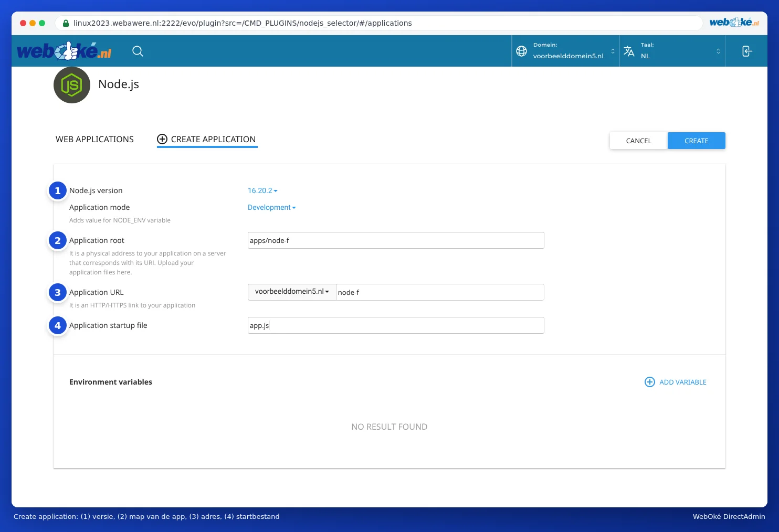The width and height of the screenshot is (779, 532).
Task: Click the padlock icon in address bar
Action: coord(66,23)
